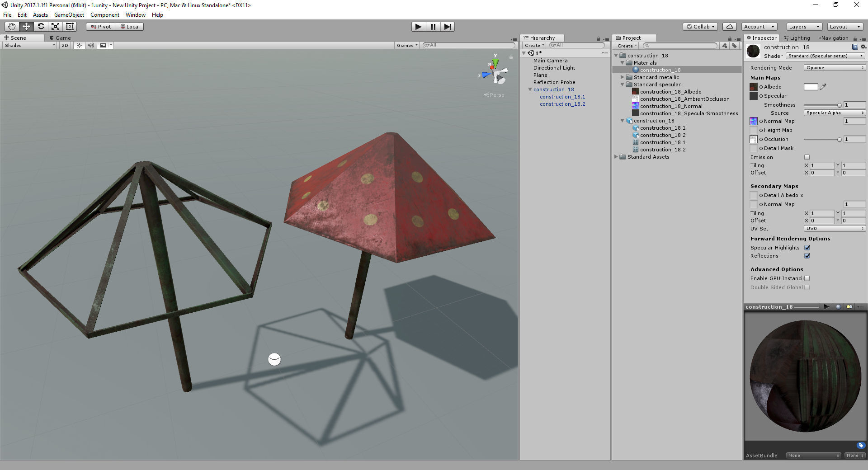Click the scene orientation gizmo
The width and height of the screenshot is (868, 470).
(495, 72)
